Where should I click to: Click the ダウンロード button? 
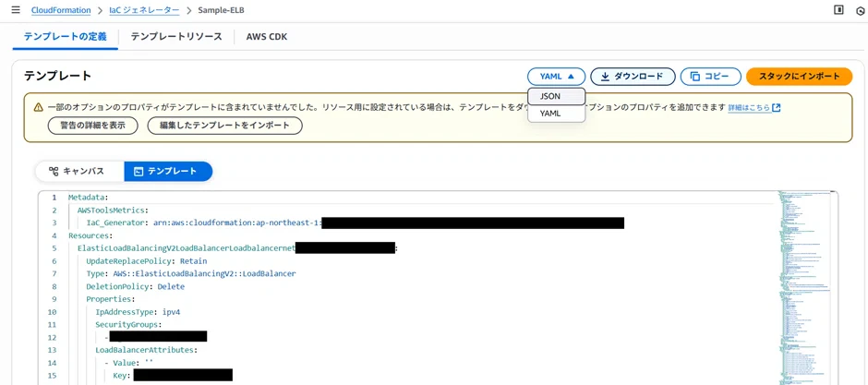(633, 77)
